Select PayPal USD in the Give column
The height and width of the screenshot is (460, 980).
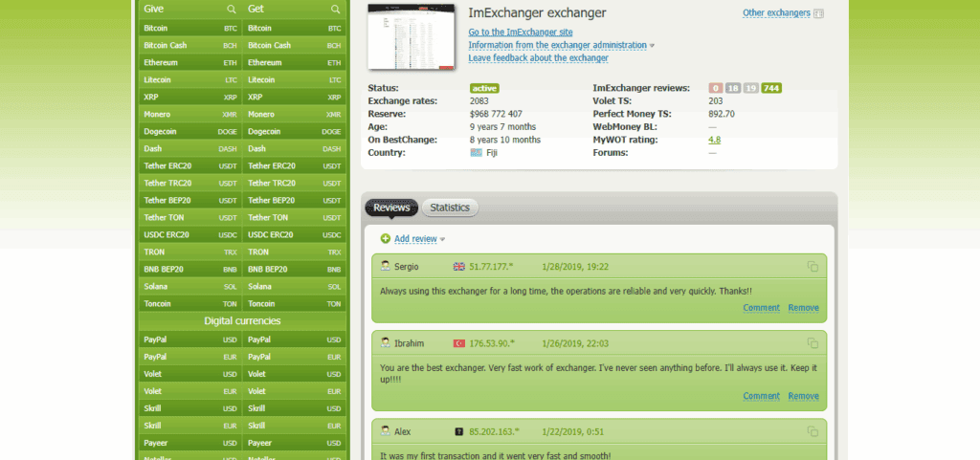(x=190, y=340)
